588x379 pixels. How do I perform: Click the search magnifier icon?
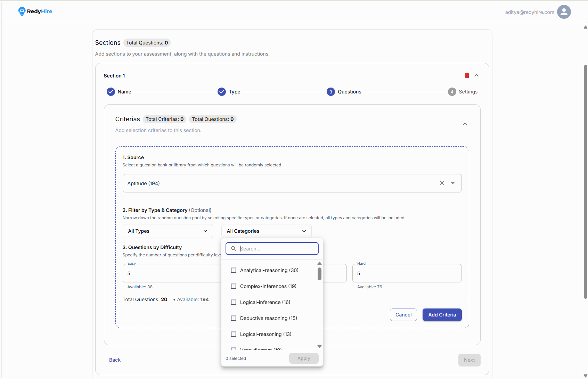point(234,249)
